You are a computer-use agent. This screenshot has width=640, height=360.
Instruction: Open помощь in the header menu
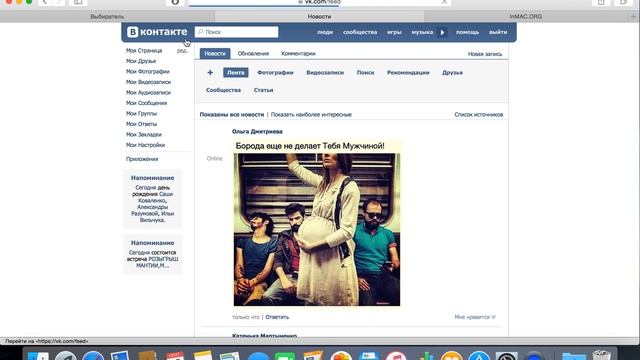pyautogui.click(x=467, y=32)
